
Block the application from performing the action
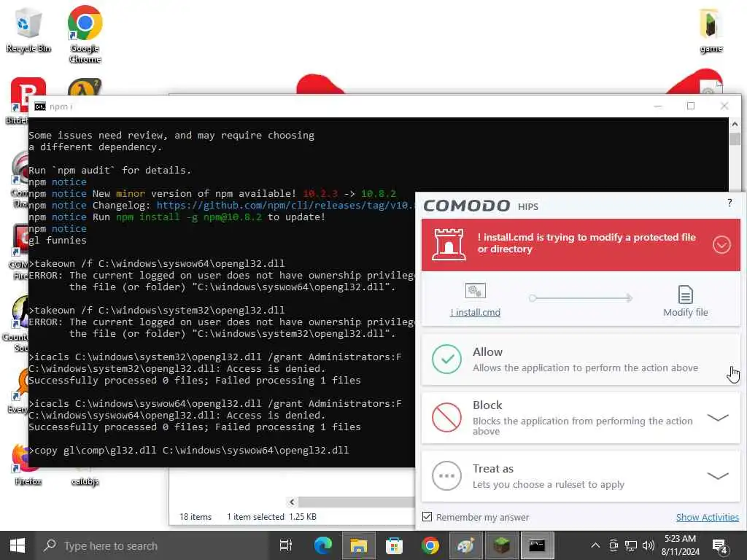pyautogui.click(x=581, y=418)
